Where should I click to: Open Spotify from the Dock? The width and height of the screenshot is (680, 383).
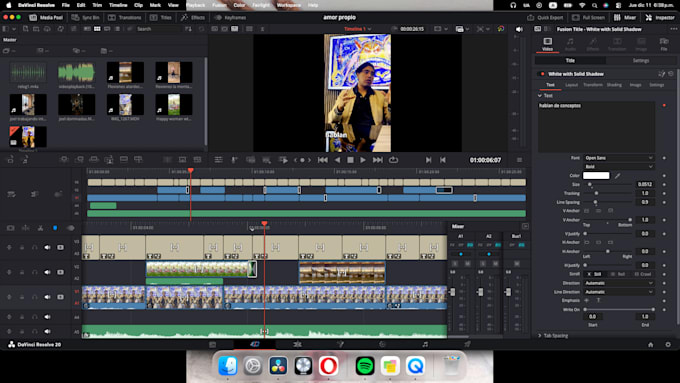point(365,366)
